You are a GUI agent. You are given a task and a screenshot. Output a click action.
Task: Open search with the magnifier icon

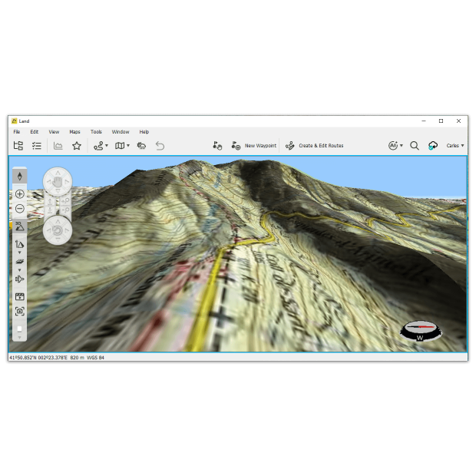click(x=415, y=146)
